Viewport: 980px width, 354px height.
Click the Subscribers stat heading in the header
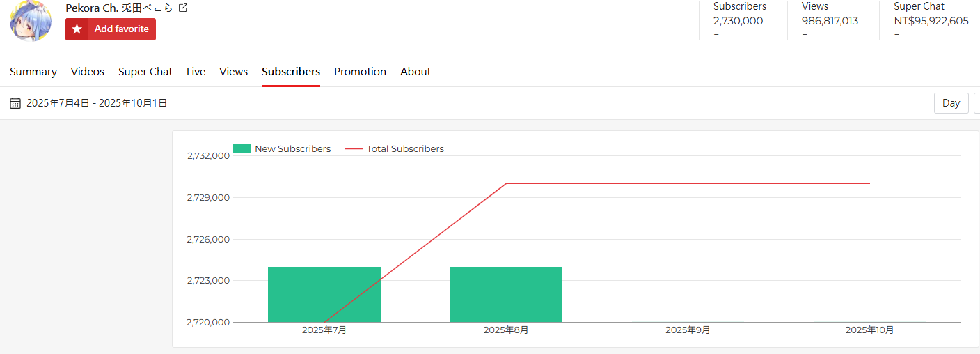click(x=740, y=6)
